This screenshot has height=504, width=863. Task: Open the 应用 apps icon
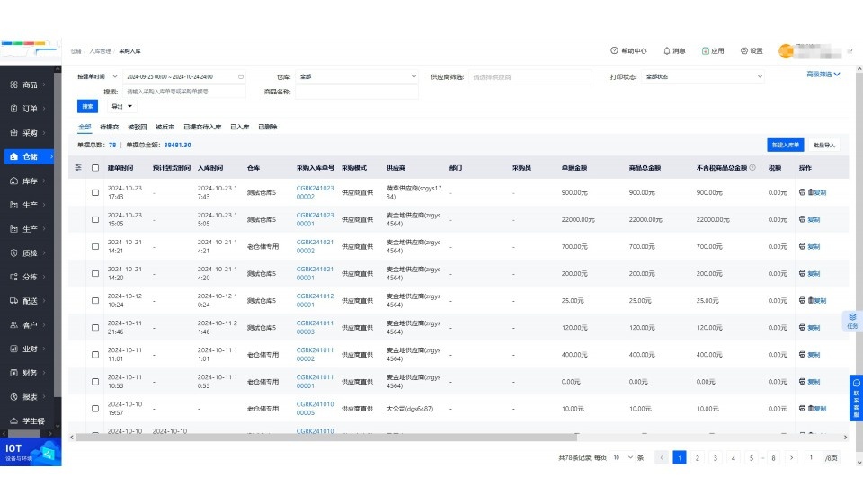click(706, 51)
